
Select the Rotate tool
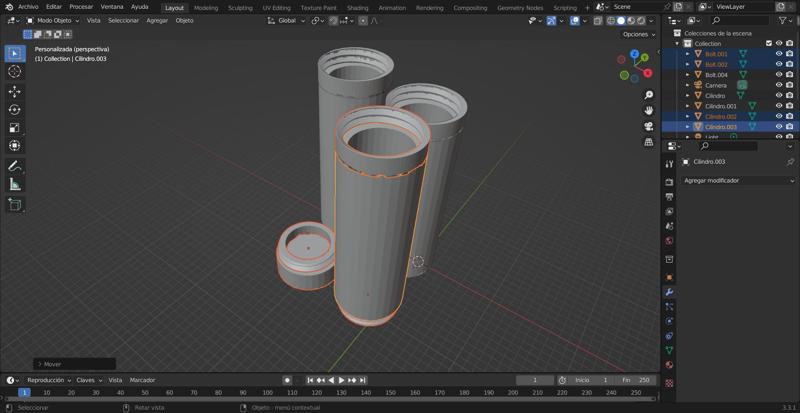pos(14,110)
